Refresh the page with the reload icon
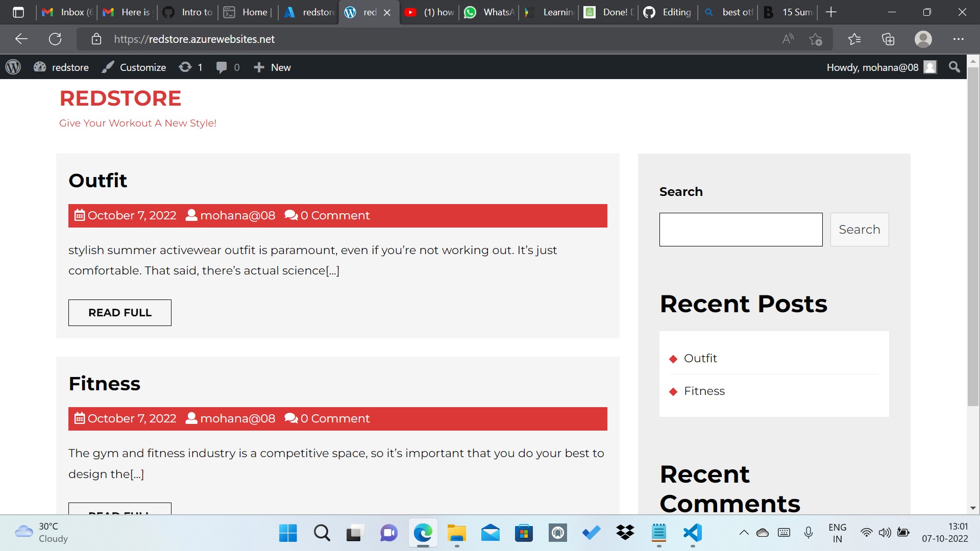This screenshot has width=980, height=551. coord(56,39)
